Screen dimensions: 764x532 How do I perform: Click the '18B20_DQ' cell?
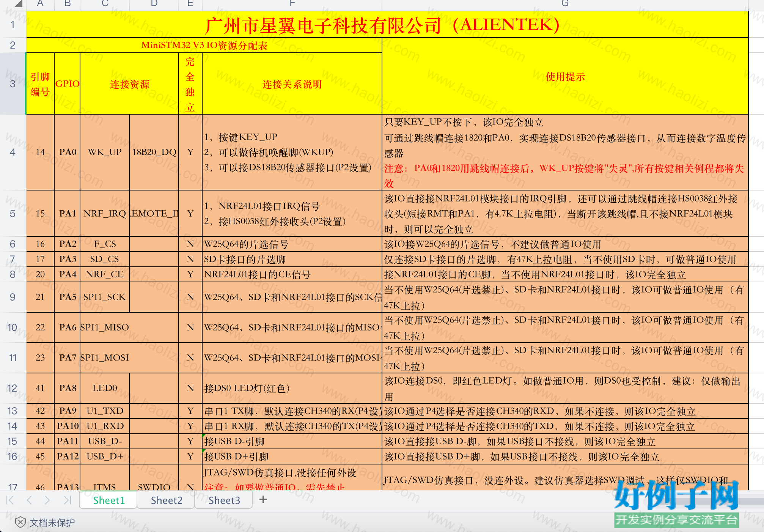154,152
